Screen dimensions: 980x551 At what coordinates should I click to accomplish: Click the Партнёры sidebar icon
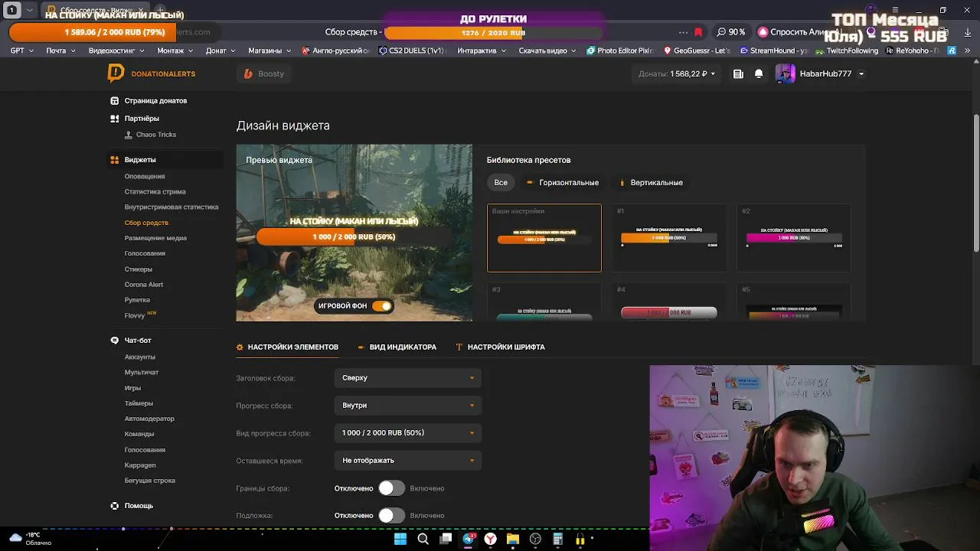coord(114,119)
